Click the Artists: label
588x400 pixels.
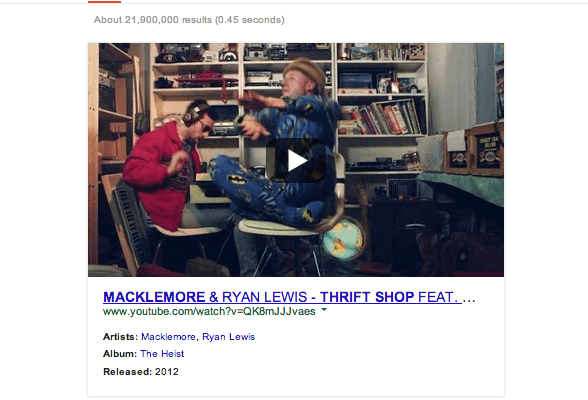pos(120,337)
